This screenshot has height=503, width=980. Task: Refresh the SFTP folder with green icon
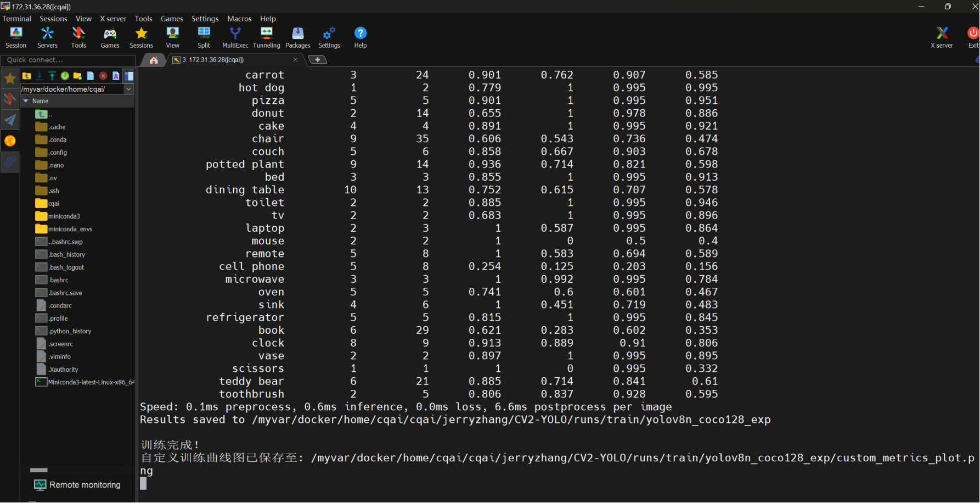click(65, 76)
